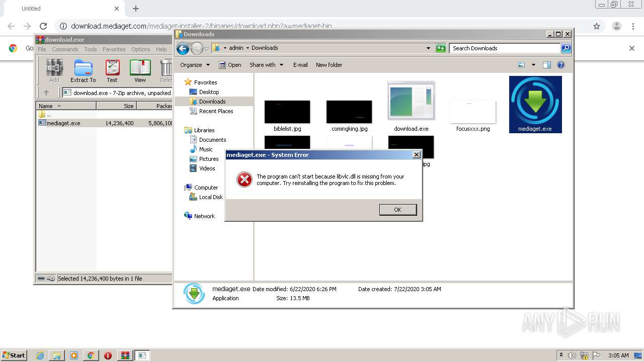
Task: Sort archive list by Name column
Action: [x=66, y=106]
